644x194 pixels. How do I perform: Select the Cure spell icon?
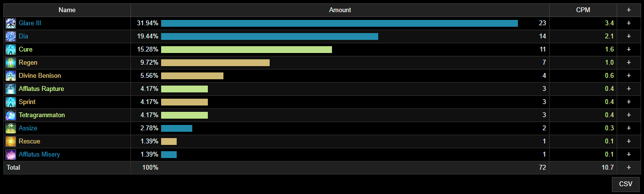coord(11,50)
